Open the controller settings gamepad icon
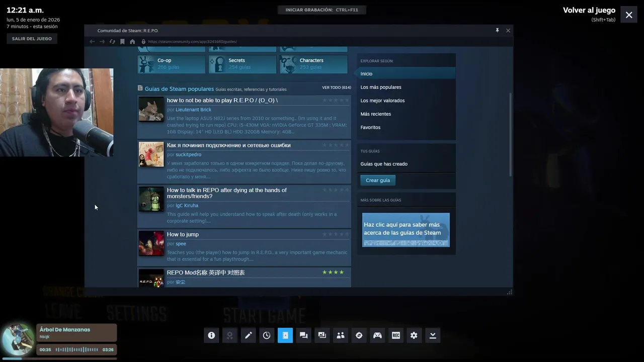The height and width of the screenshot is (362, 644). click(x=377, y=335)
